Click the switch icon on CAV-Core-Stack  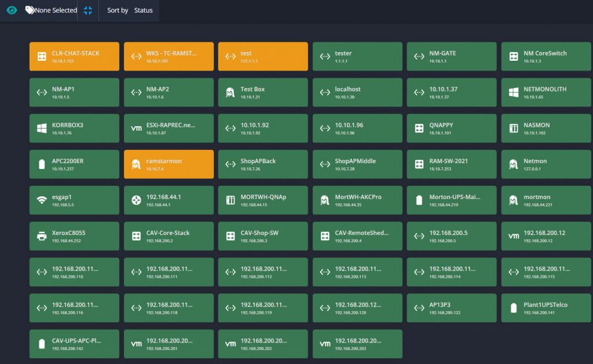pos(136,236)
